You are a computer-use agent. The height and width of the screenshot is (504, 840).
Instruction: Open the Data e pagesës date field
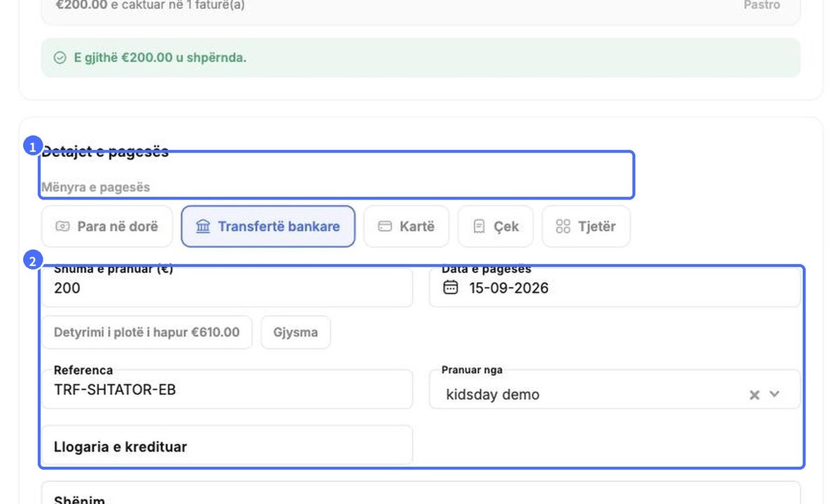[615, 288]
